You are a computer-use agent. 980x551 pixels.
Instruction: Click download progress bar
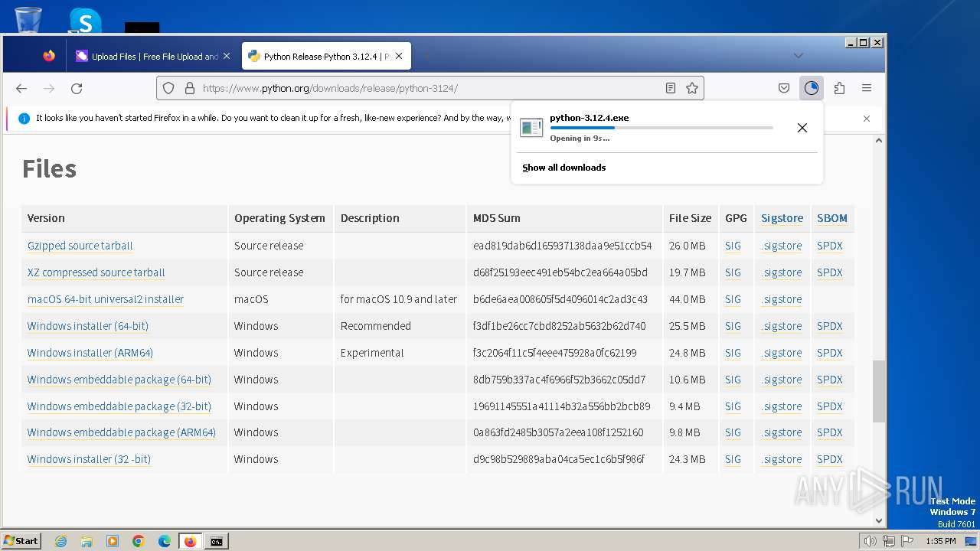[661, 128]
